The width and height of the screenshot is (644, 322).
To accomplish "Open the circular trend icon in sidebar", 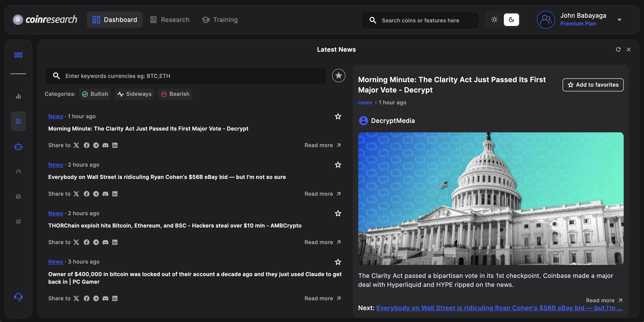I will pyautogui.click(x=18, y=196).
